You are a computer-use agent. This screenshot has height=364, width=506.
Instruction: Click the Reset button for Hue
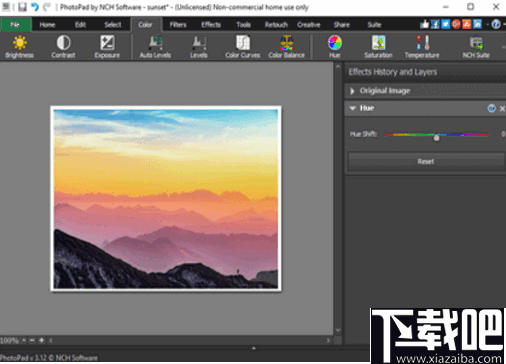[426, 162]
